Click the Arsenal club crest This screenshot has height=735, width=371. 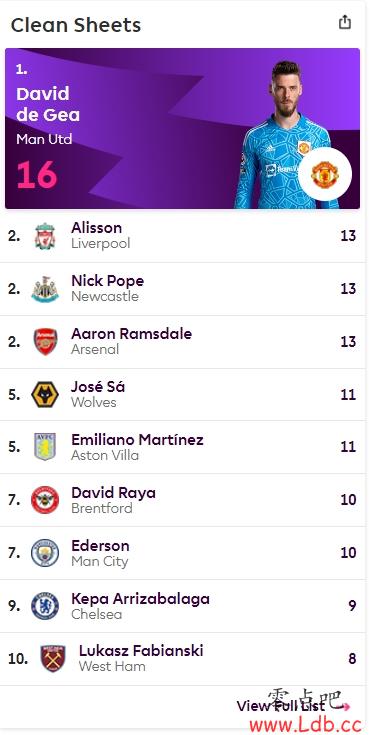coord(45,342)
